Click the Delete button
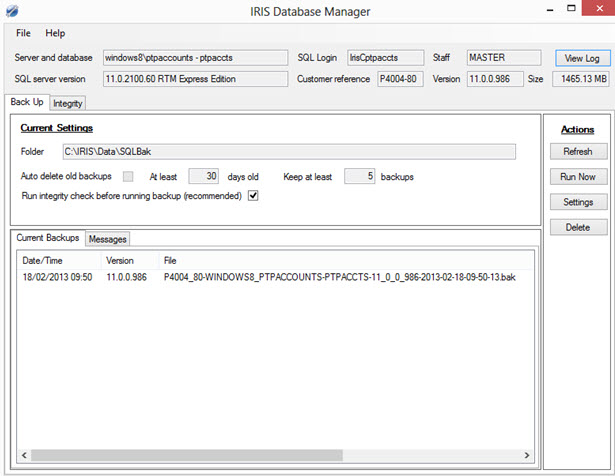 578,227
